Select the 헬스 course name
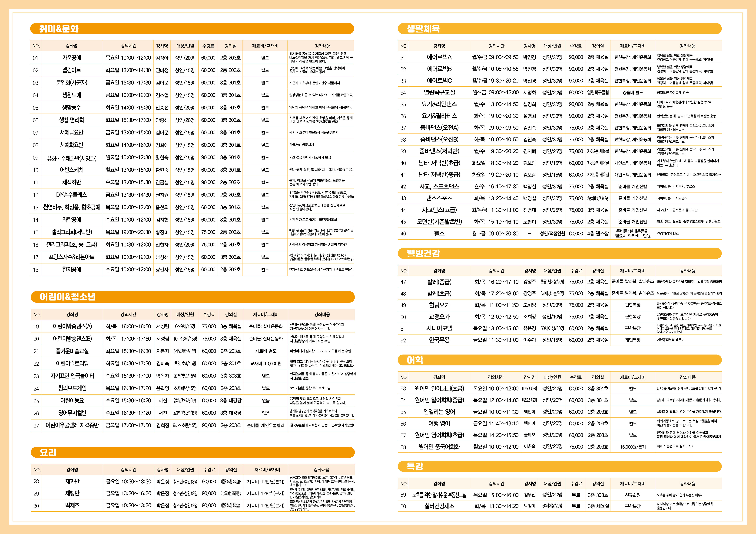This screenshot has height=534, width=756. pos(439,233)
